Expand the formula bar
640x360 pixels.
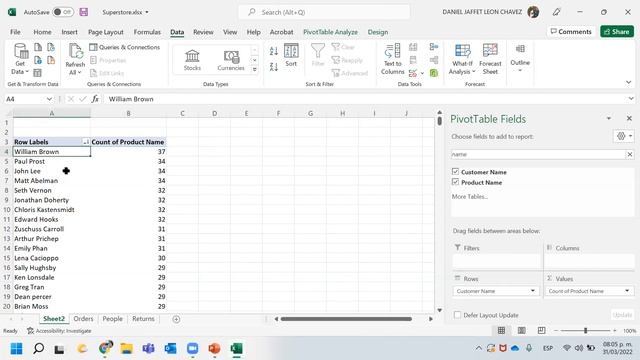(x=631, y=99)
